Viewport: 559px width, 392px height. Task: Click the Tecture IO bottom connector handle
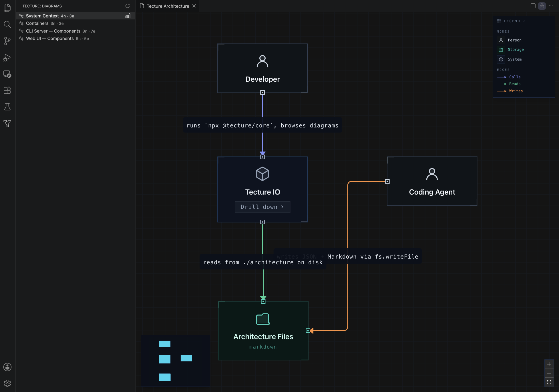[x=262, y=222]
